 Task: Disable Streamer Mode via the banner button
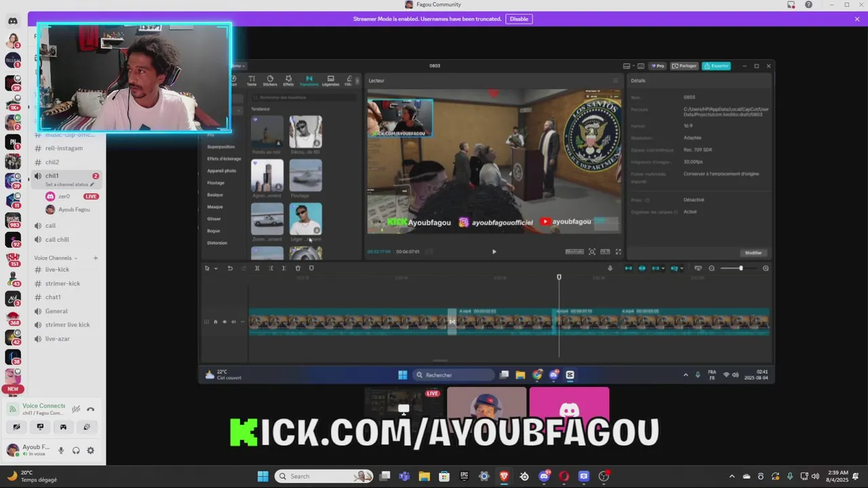point(519,19)
